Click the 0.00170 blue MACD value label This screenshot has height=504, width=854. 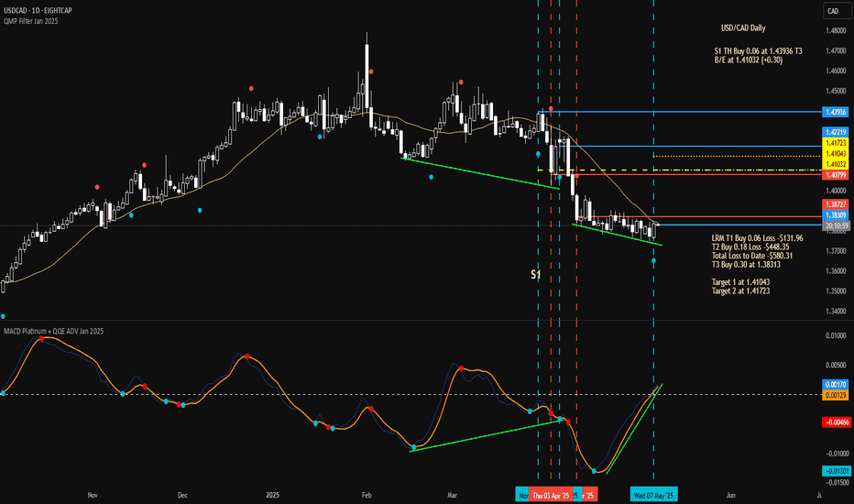(836, 385)
